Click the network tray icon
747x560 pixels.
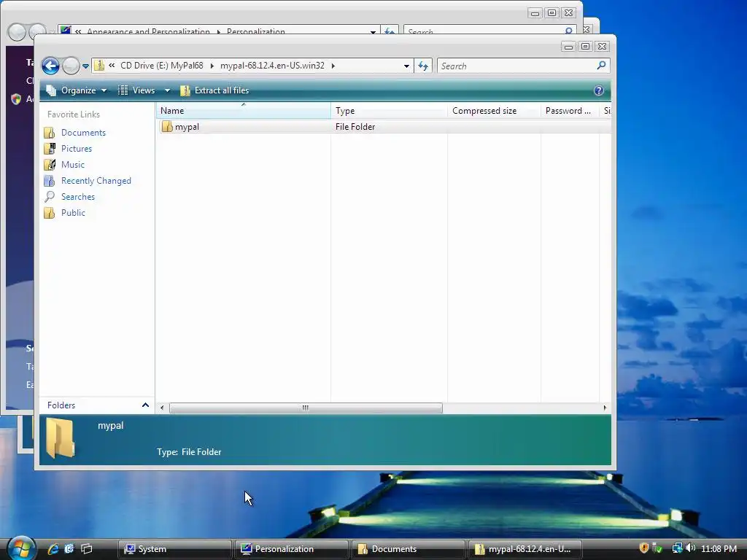pyautogui.click(x=677, y=548)
